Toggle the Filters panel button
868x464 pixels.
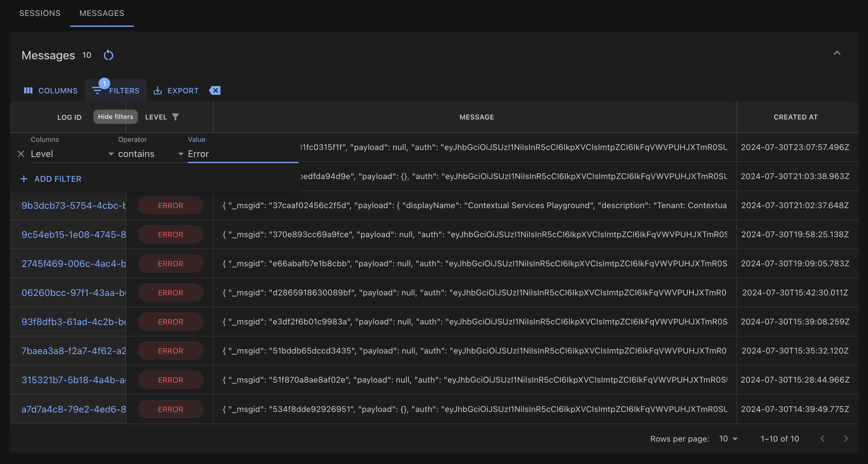(x=115, y=90)
